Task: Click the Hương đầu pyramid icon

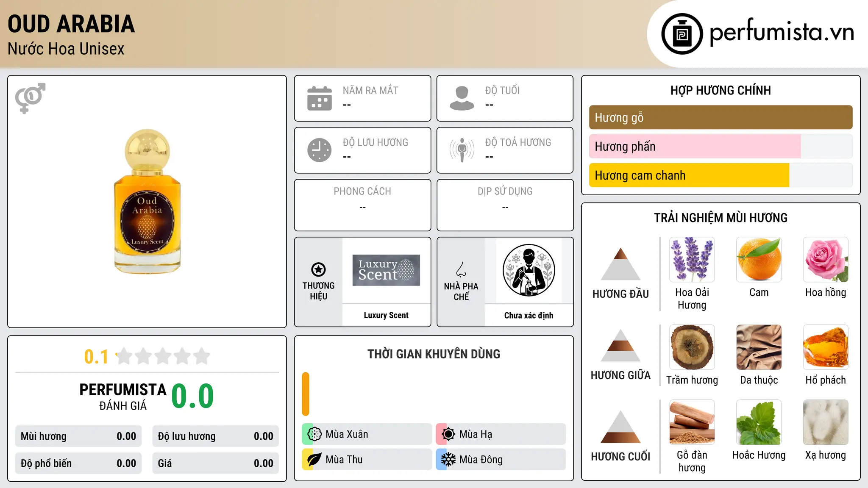Action: point(620,264)
